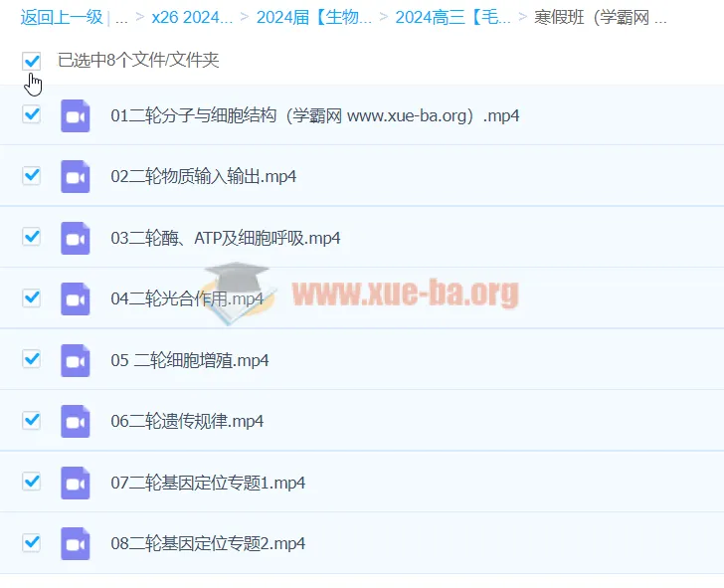The image size is (724, 588).
Task: Click the 08二轮基因定位专题2 video file icon
Action: coord(76,543)
